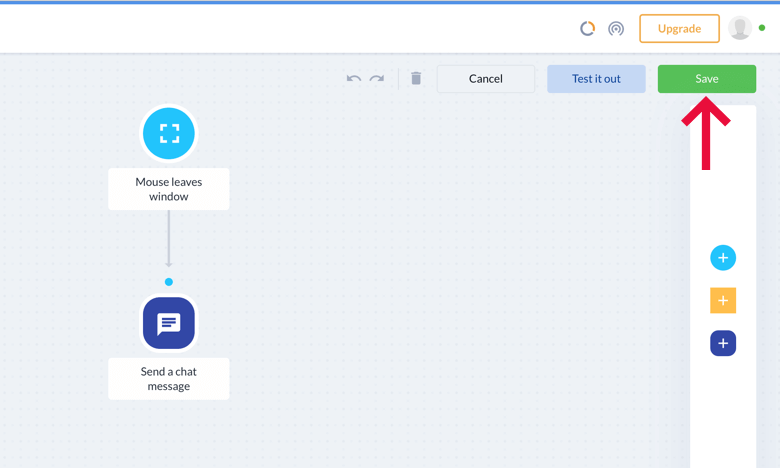Image resolution: width=780 pixels, height=468 pixels.
Task: Click the dark-blue plus button
Action: point(723,343)
